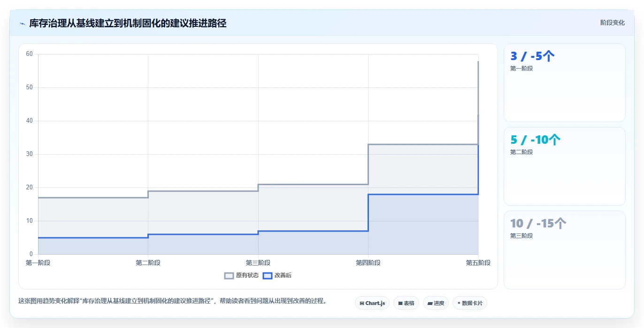Click the 第二阶段 x-axis label
The height and width of the screenshot is (328, 644).
point(148,263)
